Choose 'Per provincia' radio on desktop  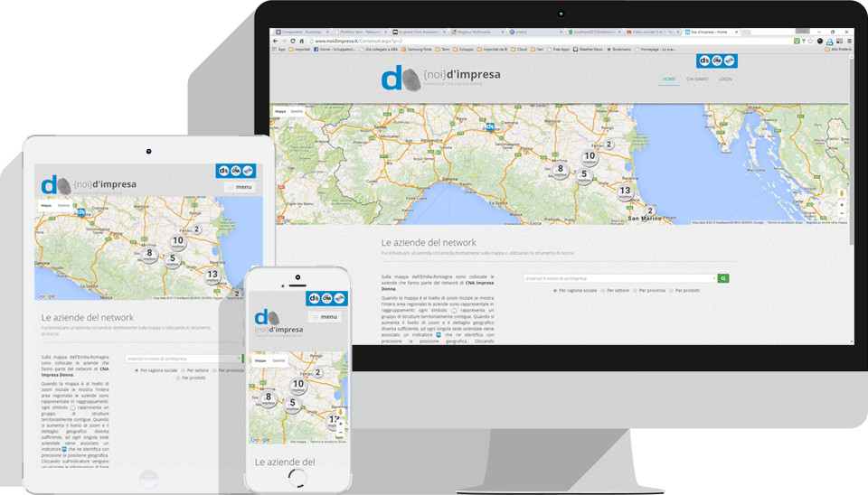click(x=636, y=291)
